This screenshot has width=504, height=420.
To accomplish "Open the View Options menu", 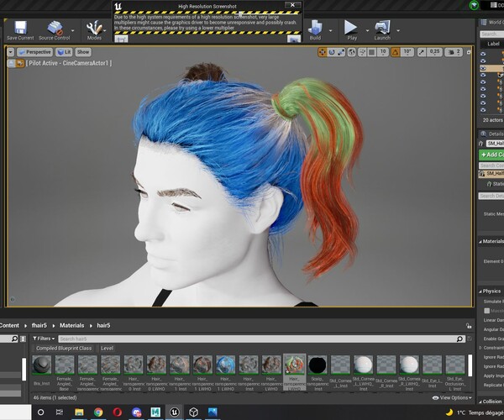I will coord(452,398).
